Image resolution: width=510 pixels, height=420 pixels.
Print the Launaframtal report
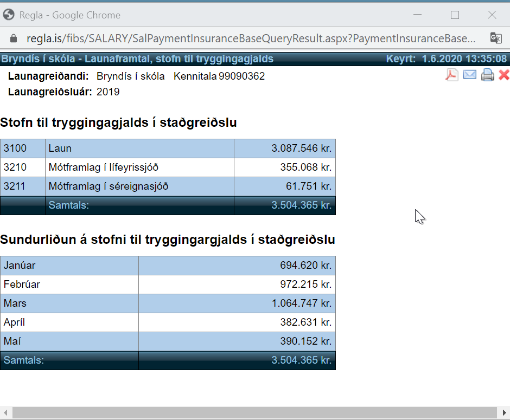[x=488, y=75]
